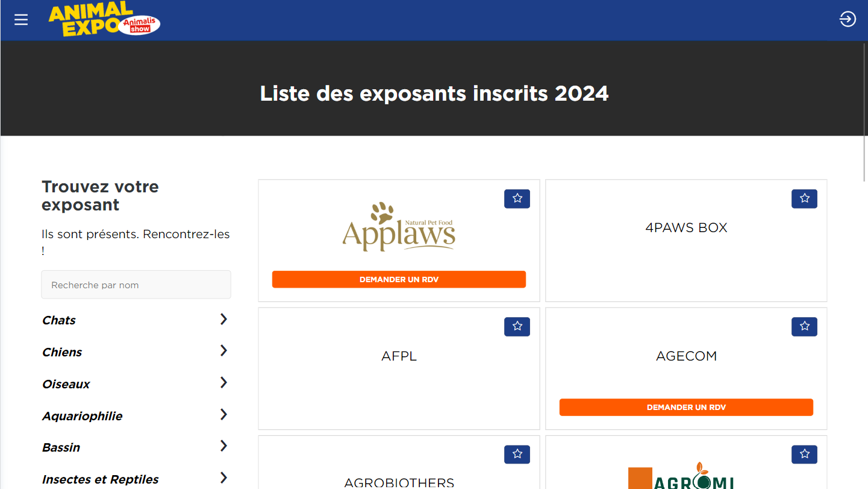Favorite the 4PAWS BOX exhibitor
The image size is (868, 489).
click(804, 198)
